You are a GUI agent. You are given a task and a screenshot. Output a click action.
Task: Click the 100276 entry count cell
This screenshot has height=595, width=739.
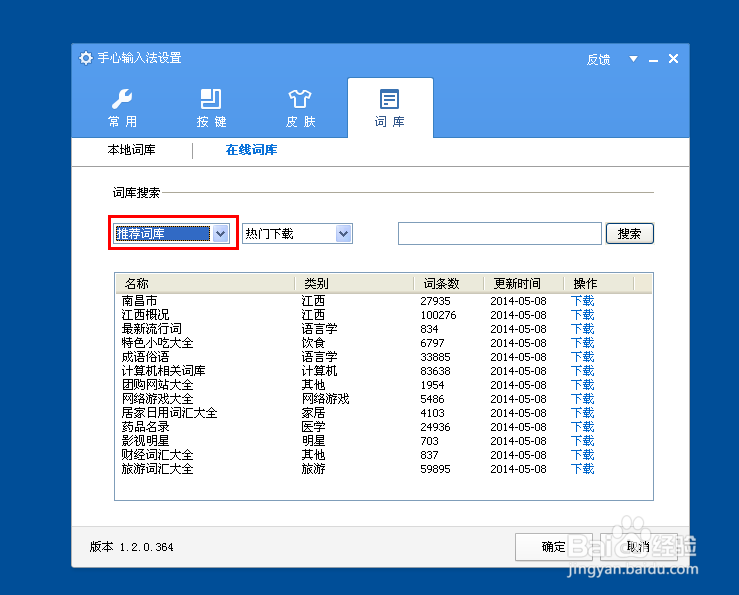[438, 315]
